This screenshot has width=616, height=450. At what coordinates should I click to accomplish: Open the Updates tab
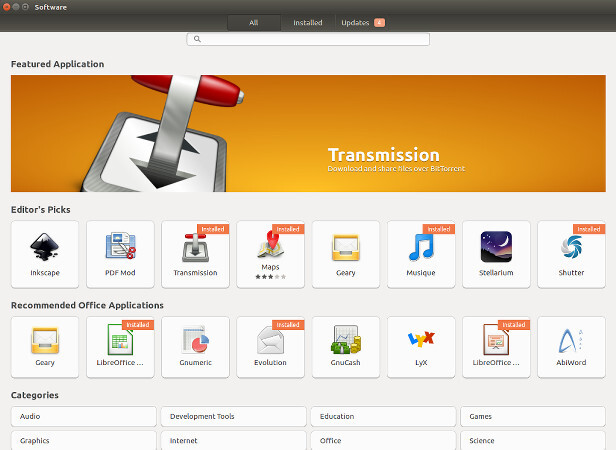(x=362, y=23)
